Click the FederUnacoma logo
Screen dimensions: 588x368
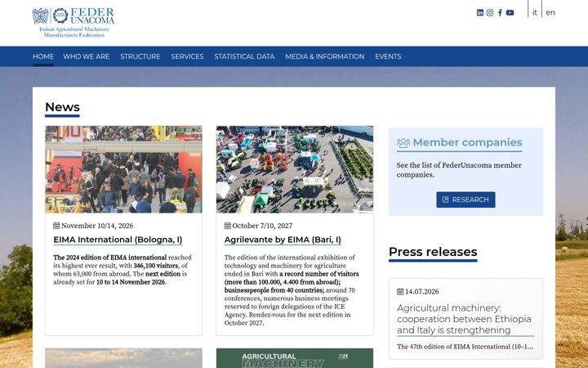coord(73,22)
